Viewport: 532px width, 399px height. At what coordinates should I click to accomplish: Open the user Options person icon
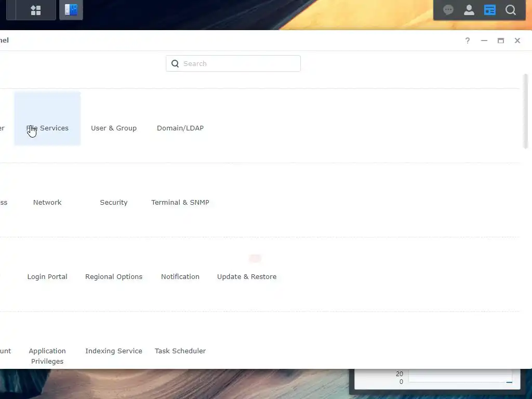click(x=469, y=10)
